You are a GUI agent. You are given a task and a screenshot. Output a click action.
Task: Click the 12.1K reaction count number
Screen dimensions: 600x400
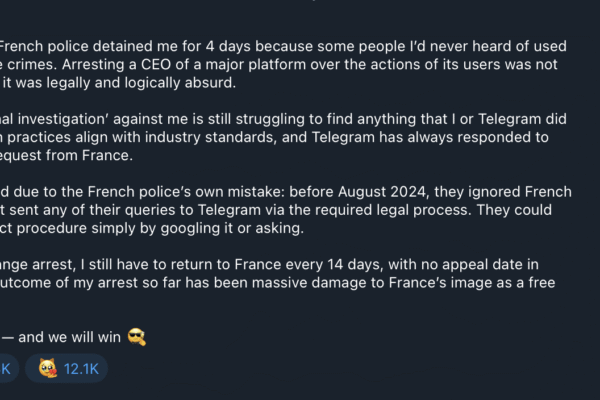point(81,368)
